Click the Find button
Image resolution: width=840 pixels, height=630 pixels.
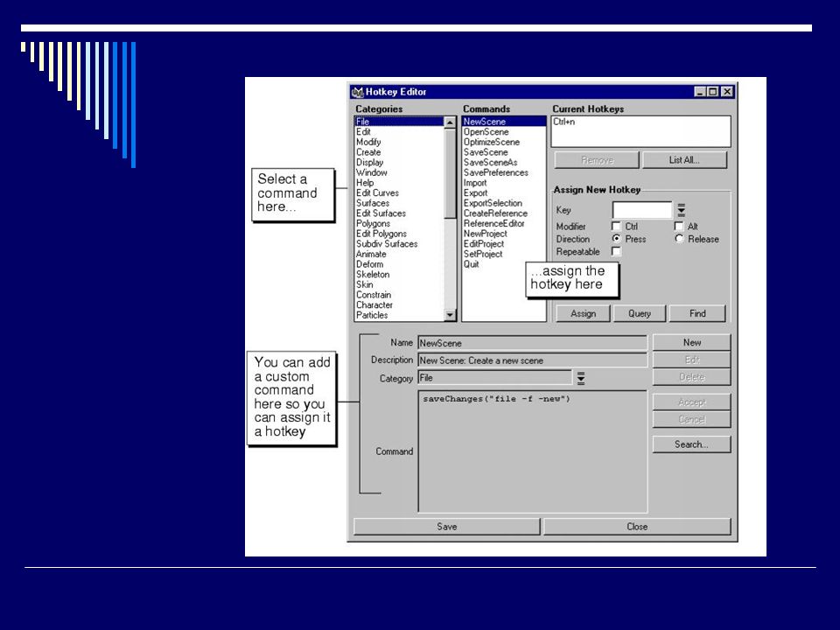(x=697, y=313)
